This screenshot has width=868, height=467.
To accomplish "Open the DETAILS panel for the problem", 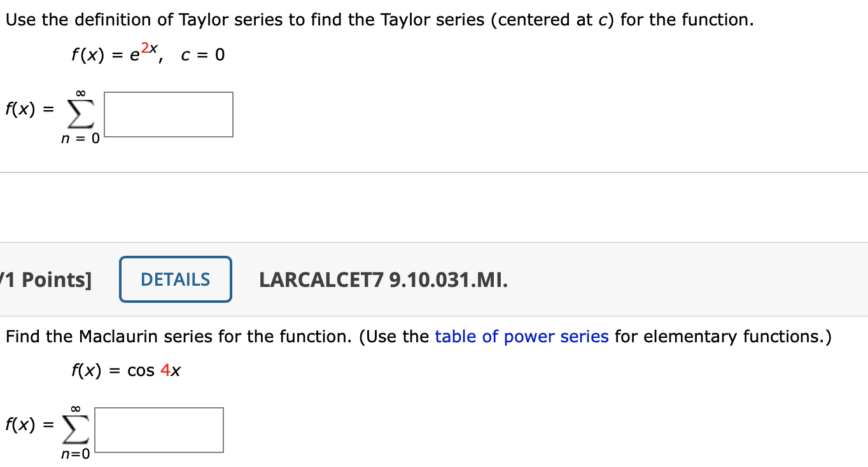I will [175, 279].
